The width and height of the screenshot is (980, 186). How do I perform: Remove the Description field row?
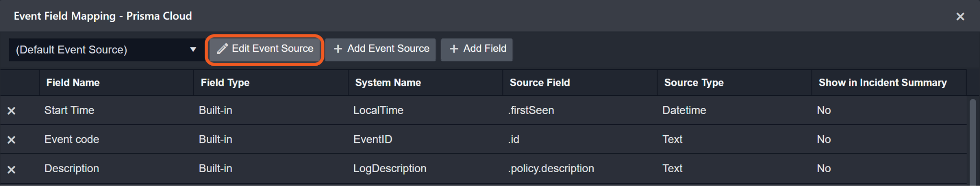coord(11,169)
